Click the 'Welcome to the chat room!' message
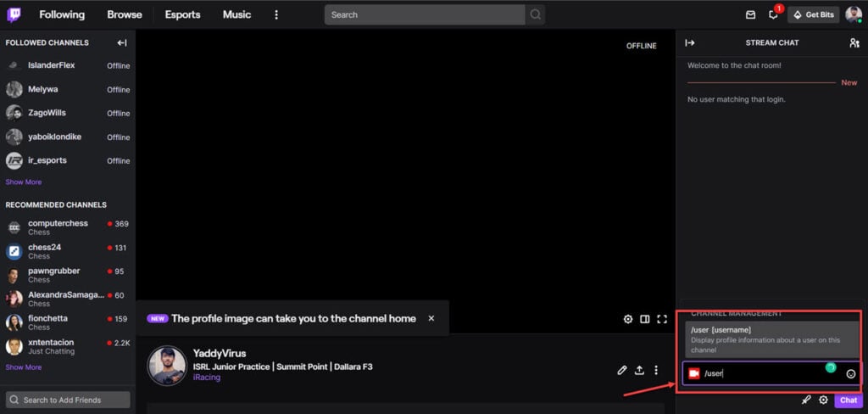 (735, 65)
